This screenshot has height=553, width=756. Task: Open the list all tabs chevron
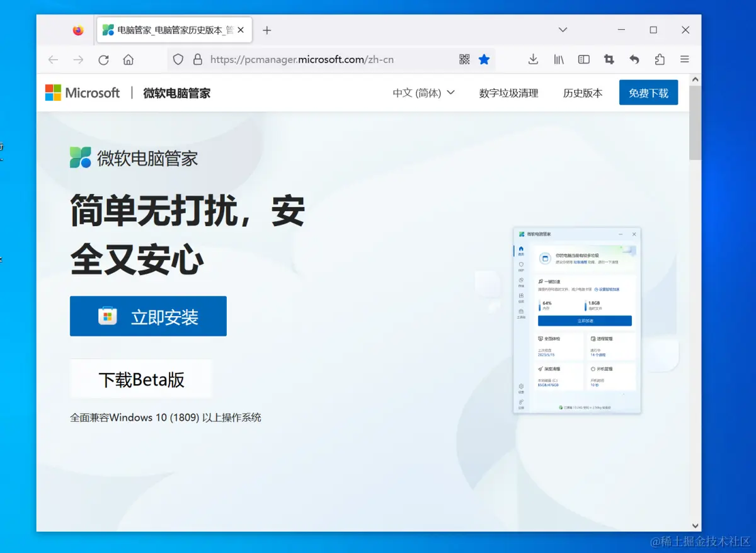563,30
